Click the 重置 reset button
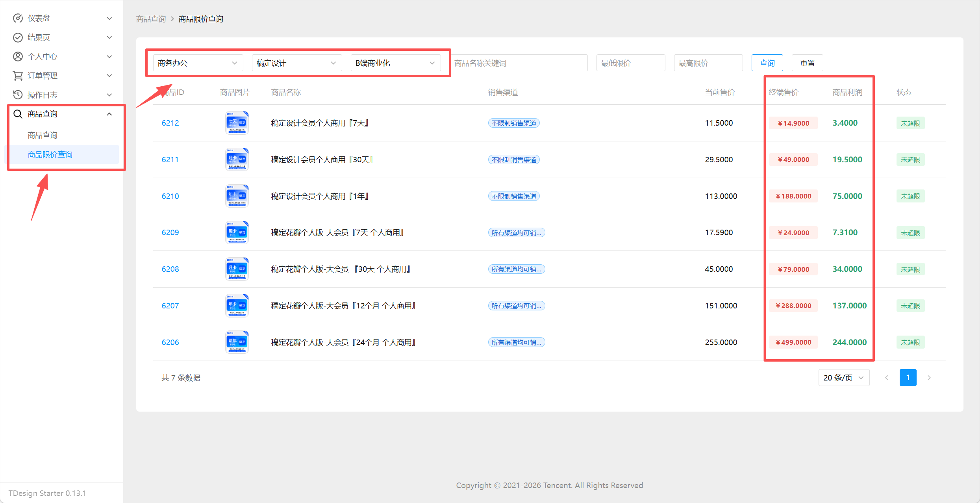 [807, 63]
